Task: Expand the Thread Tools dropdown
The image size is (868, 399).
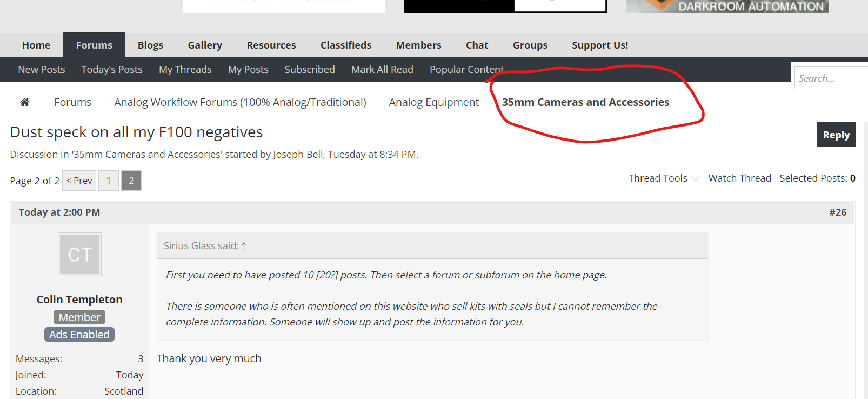Action: point(663,178)
